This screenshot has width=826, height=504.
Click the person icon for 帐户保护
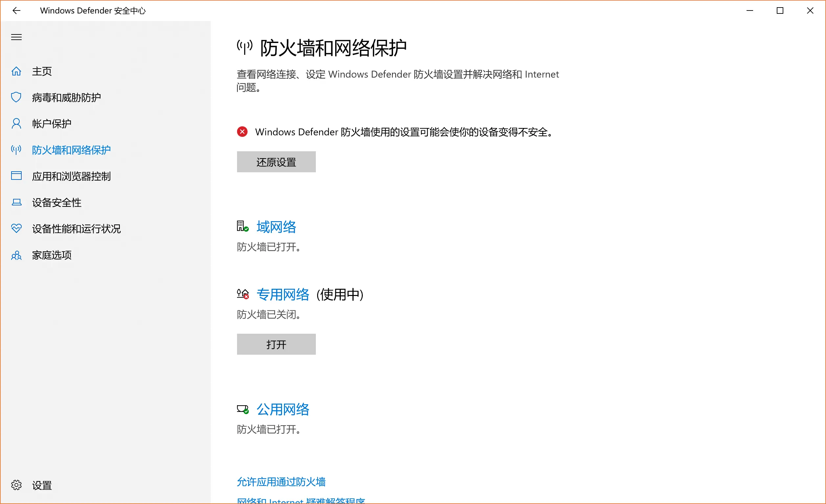tap(16, 124)
